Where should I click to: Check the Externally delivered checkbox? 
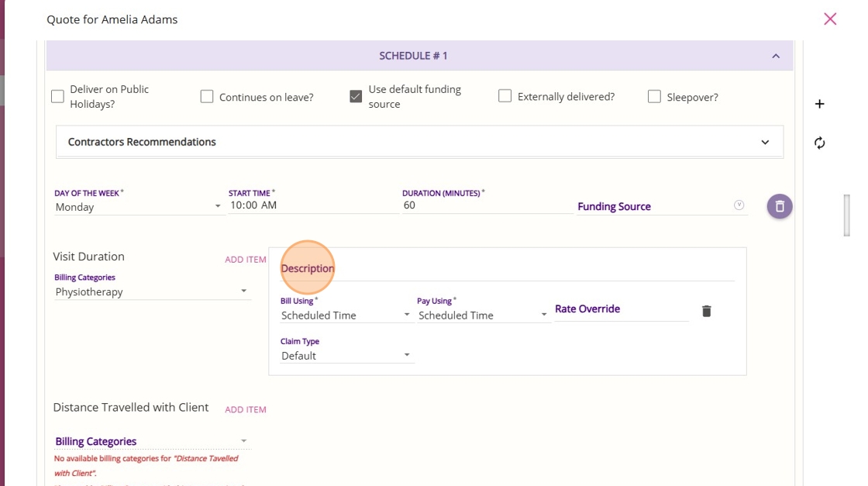pyautogui.click(x=505, y=96)
